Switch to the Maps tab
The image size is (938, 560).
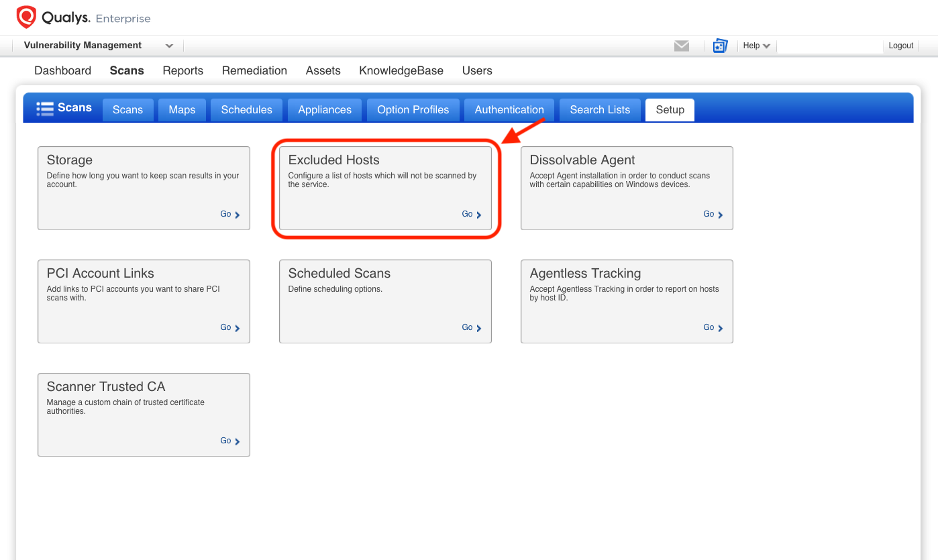click(x=181, y=109)
